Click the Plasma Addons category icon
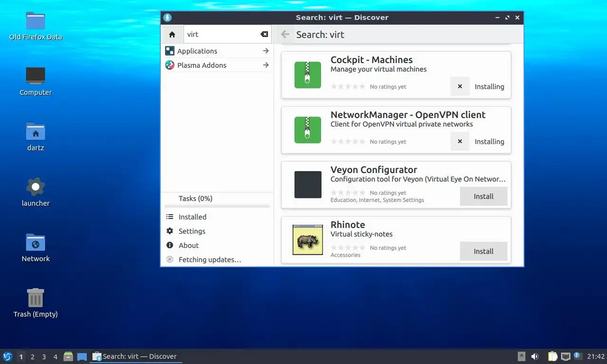The width and height of the screenshot is (607, 364). [x=170, y=65]
